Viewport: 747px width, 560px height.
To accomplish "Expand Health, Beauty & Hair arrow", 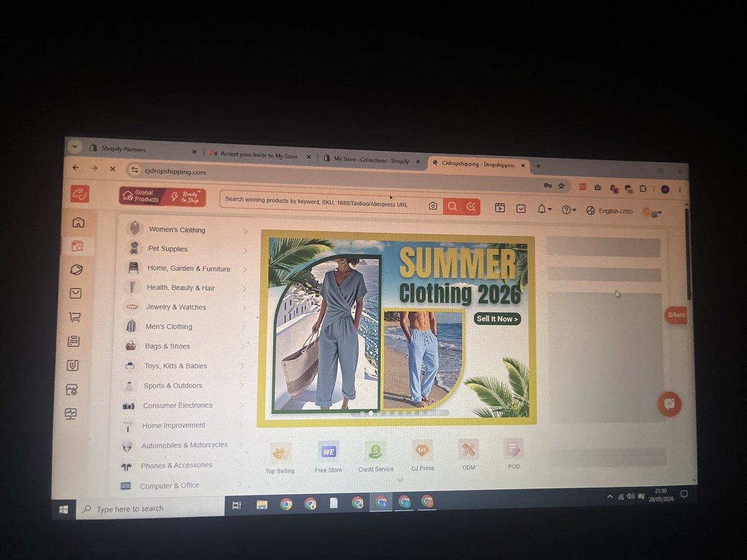I will 245,289.
